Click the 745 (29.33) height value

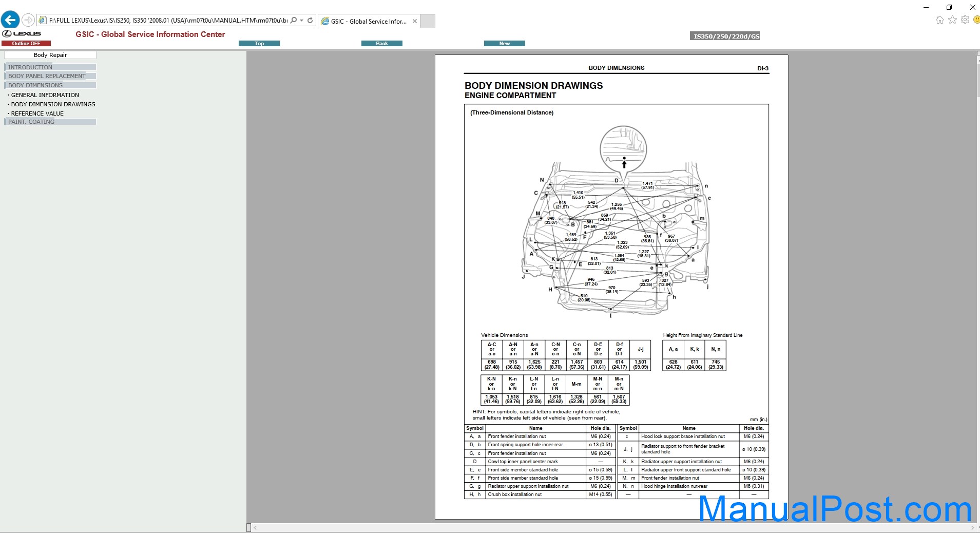click(x=716, y=364)
